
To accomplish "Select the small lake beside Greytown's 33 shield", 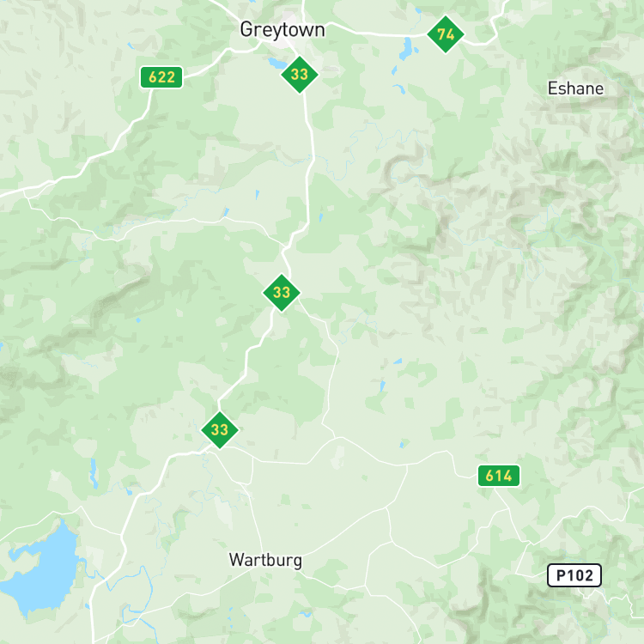I will (x=276, y=64).
